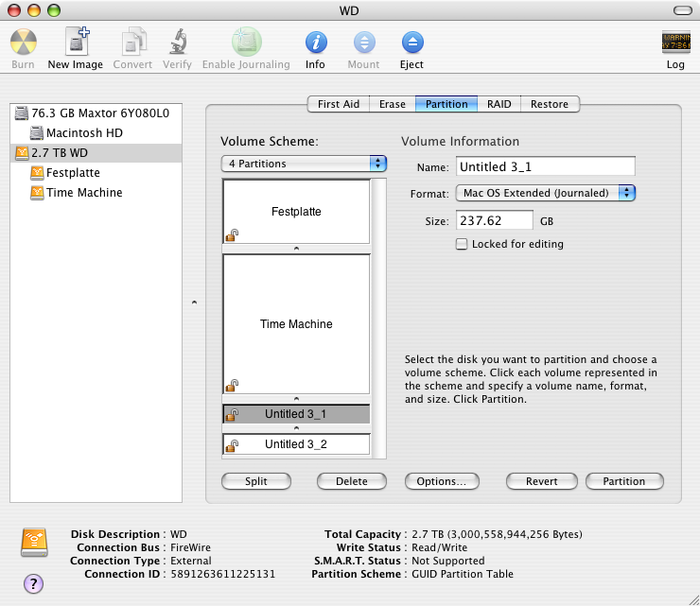Click the FireWire connection bus value
The height and width of the screenshot is (606, 700).
click(191, 547)
